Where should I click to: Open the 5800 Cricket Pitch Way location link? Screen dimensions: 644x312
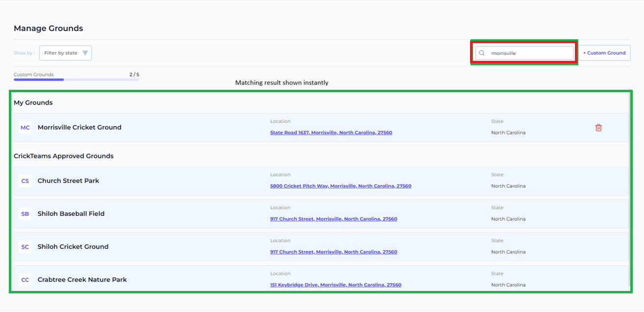pyautogui.click(x=341, y=186)
